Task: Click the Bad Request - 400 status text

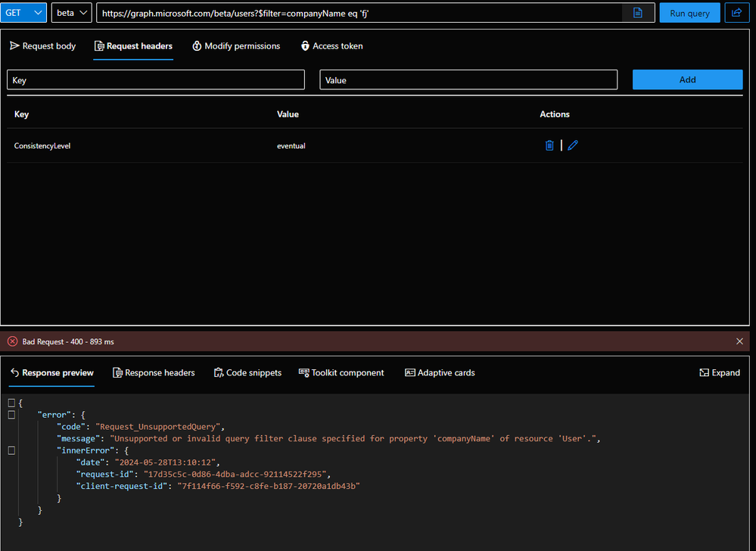Action: [x=68, y=342]
